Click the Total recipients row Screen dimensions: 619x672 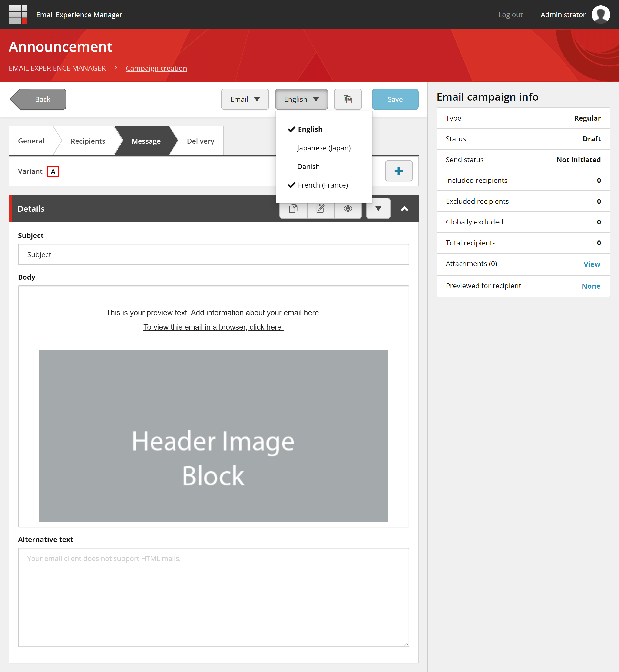[523, 243]
